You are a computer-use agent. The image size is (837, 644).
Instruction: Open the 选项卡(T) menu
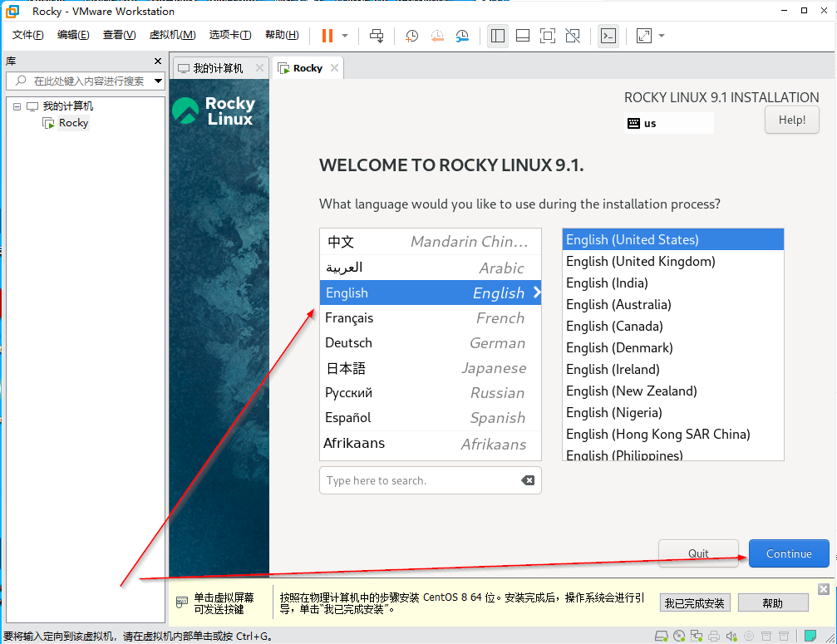tap(230, 35)
